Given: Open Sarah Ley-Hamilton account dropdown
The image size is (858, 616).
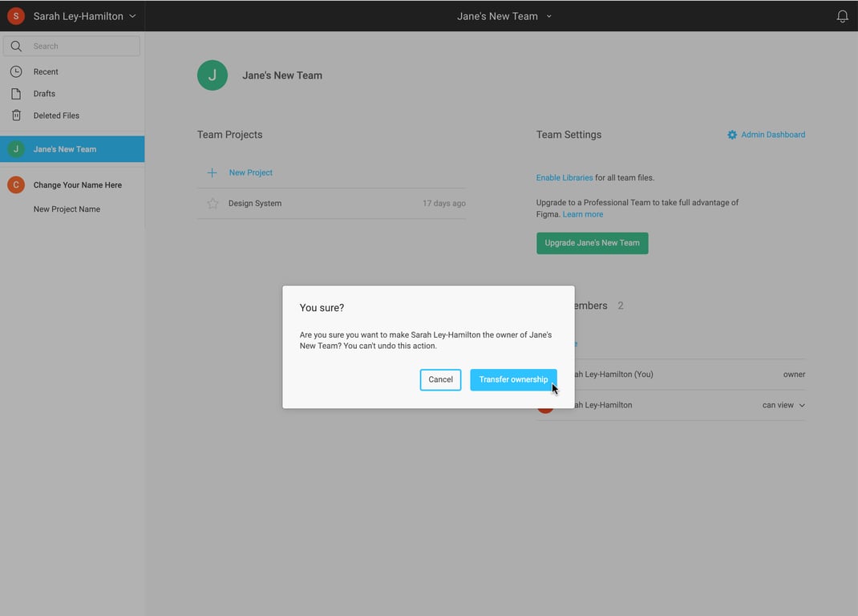Looking at the screenshot, I should click(x=132, y=16).
